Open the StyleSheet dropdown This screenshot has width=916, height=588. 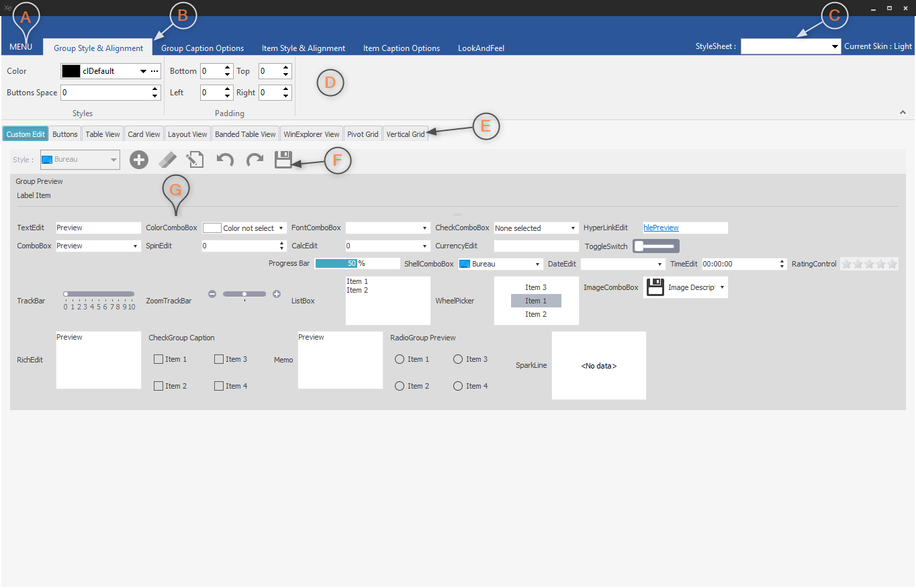point(835,46)
